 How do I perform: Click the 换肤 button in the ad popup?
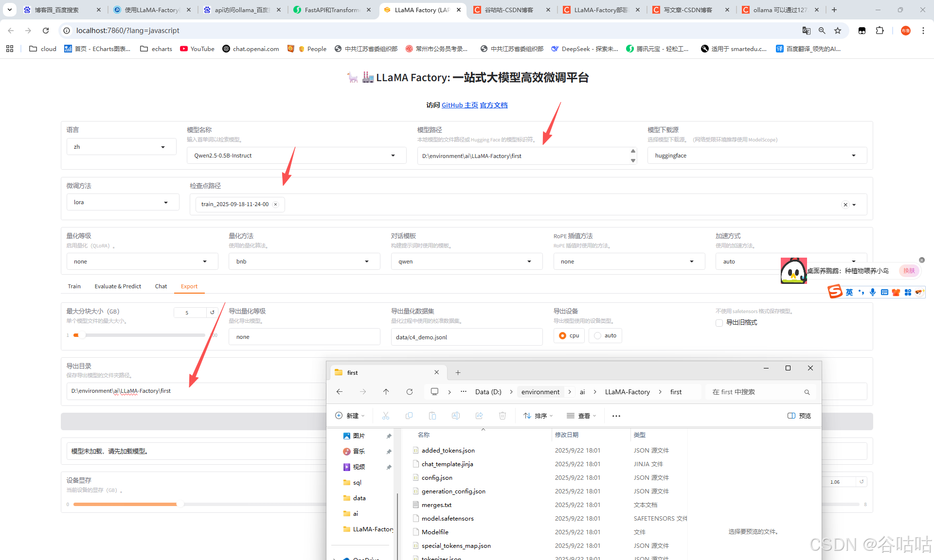(909, 271)
